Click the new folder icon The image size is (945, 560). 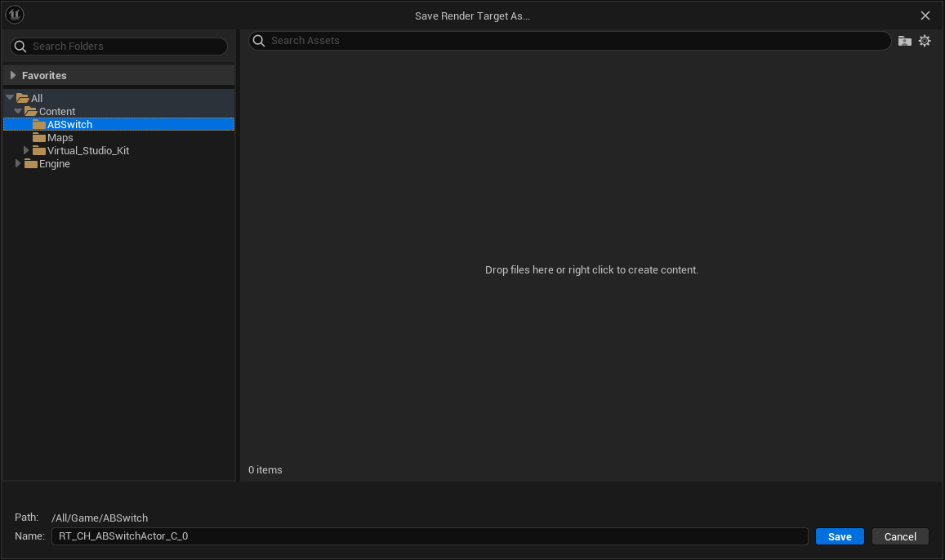click(905, 41)
